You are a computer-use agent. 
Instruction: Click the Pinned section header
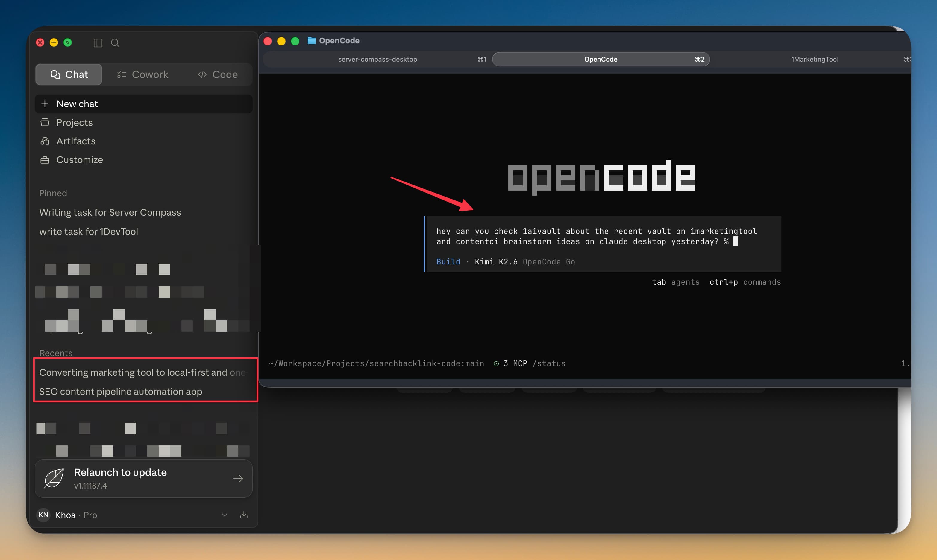(x=53, y=193)
